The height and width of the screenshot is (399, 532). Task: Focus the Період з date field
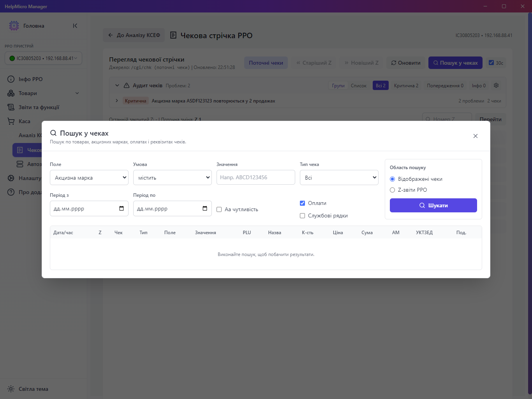coord(89,208)
